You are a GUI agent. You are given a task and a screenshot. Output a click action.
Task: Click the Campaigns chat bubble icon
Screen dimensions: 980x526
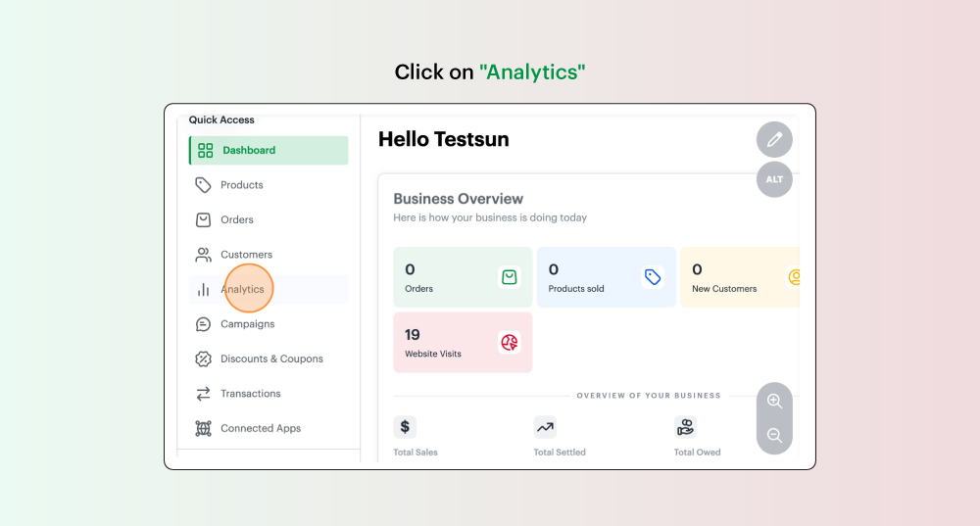point(203,324)
